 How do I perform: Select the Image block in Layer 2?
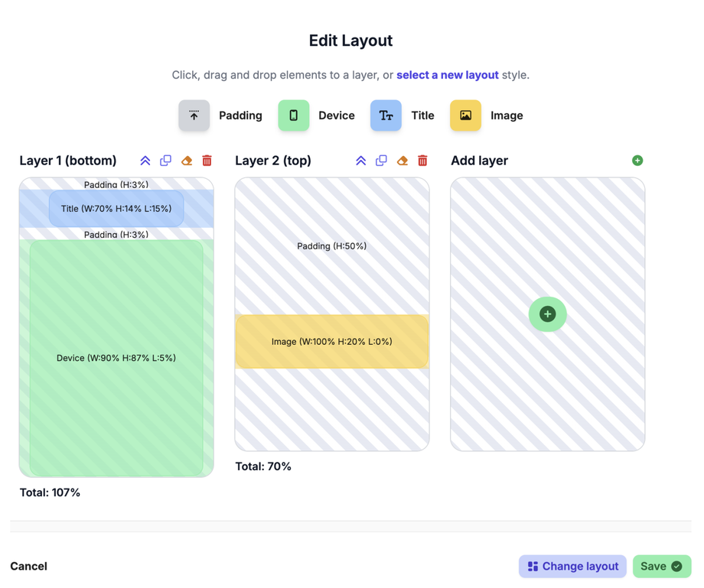[332, 342]
